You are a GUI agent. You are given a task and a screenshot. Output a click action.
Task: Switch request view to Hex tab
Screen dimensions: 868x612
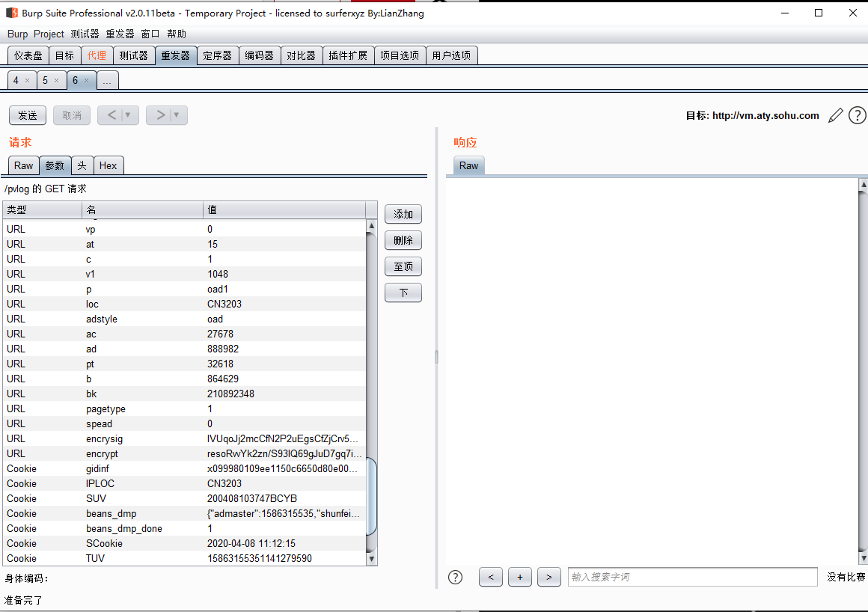click(108, 165)
